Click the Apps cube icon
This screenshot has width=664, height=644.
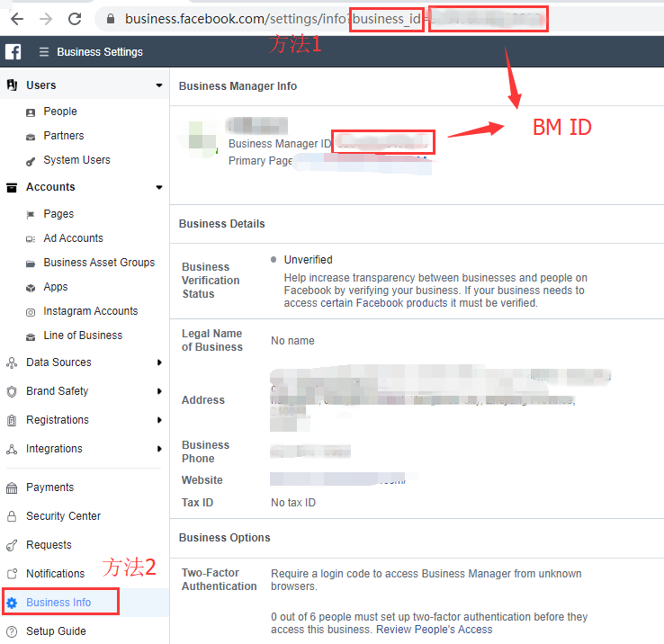coord(31,289)
